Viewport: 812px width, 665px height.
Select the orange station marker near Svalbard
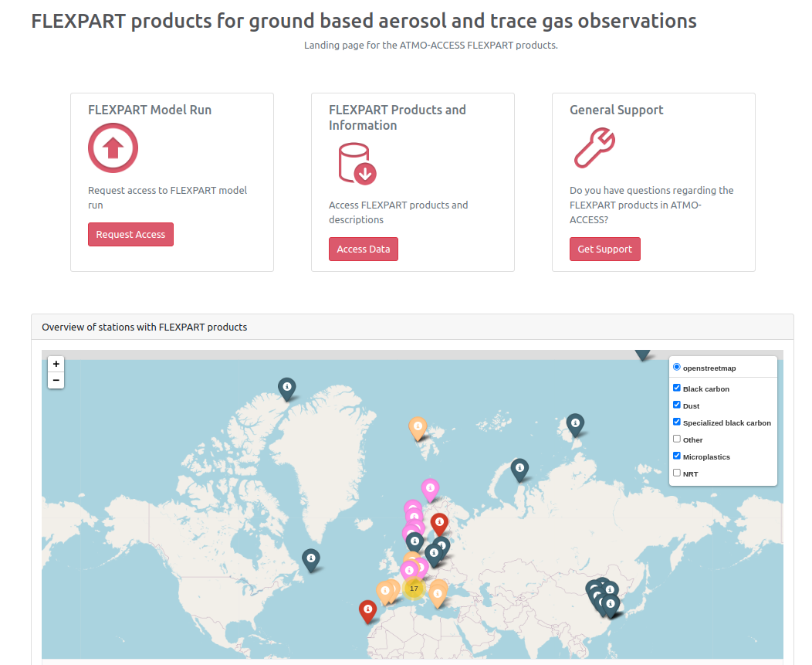(418, 426)
